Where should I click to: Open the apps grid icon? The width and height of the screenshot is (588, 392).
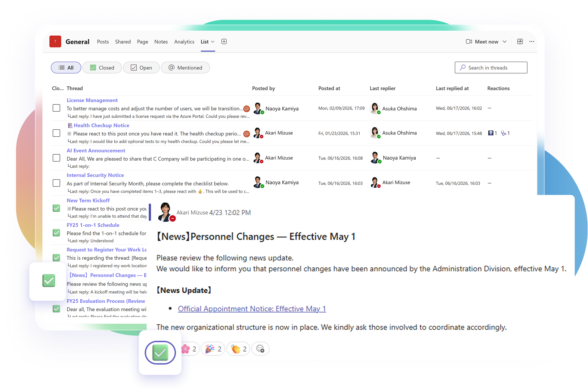[x=520, y=42]
